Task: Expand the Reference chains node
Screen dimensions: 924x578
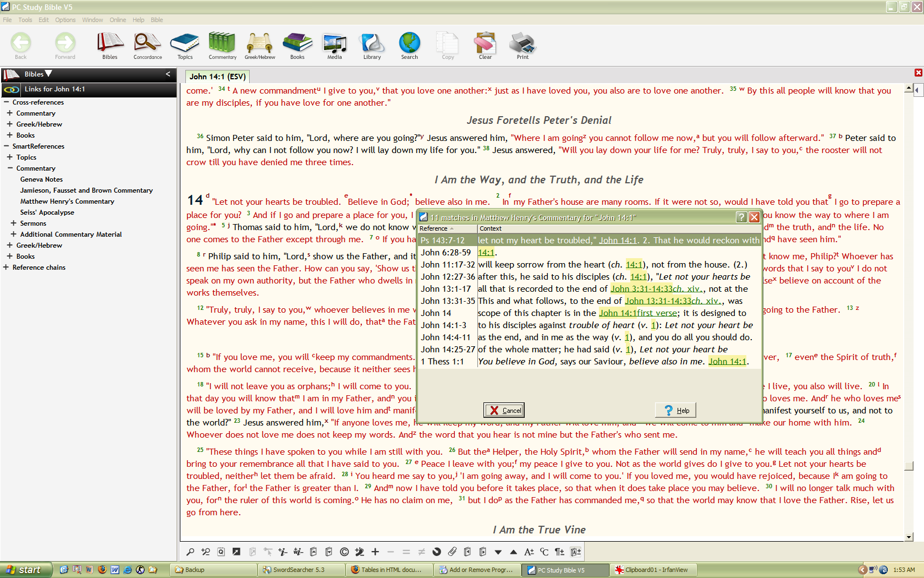Action: (6, 268)
